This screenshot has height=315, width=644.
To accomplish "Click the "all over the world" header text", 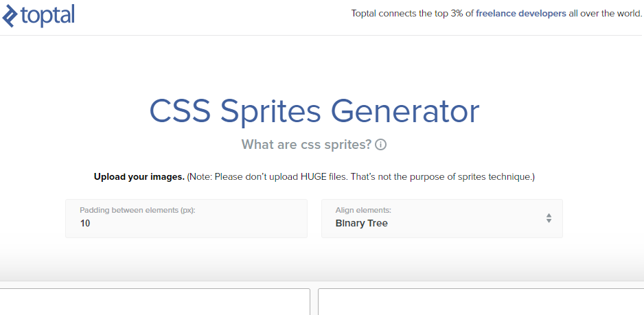I will tap(605, 14).
